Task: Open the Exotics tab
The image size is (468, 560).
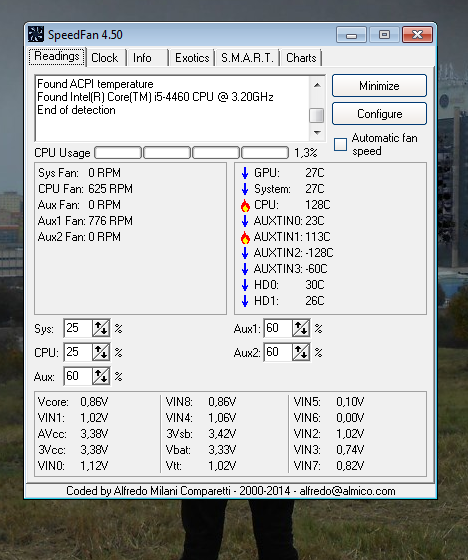Action: [192, 58]
